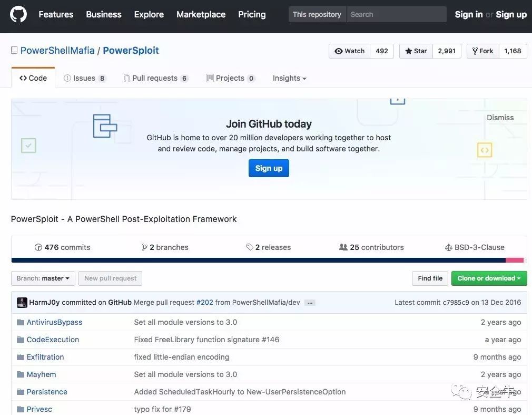The width and height of the screenshot is (532, 415).
Task: Open the Projects tab
Action: pos(230,78)
